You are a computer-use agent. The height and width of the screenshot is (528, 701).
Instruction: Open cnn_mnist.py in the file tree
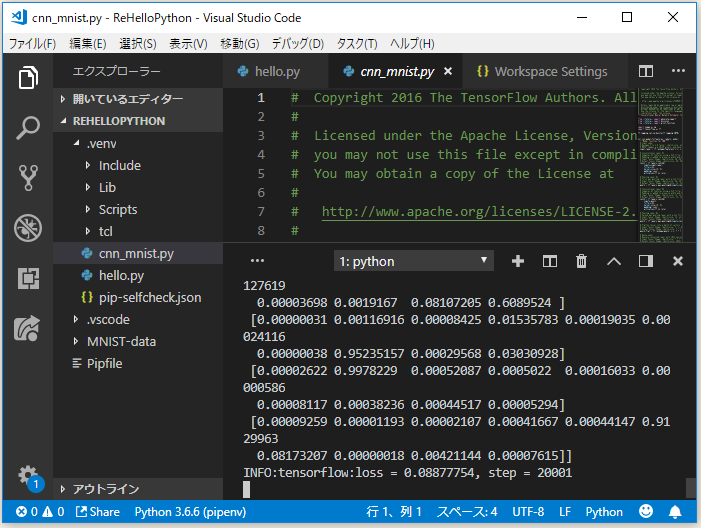point(138,253)
